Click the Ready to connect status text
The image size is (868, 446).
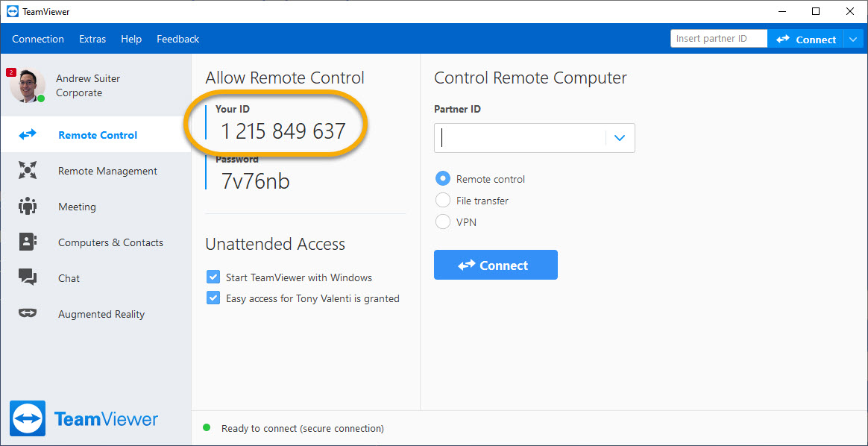click(302, 428)
